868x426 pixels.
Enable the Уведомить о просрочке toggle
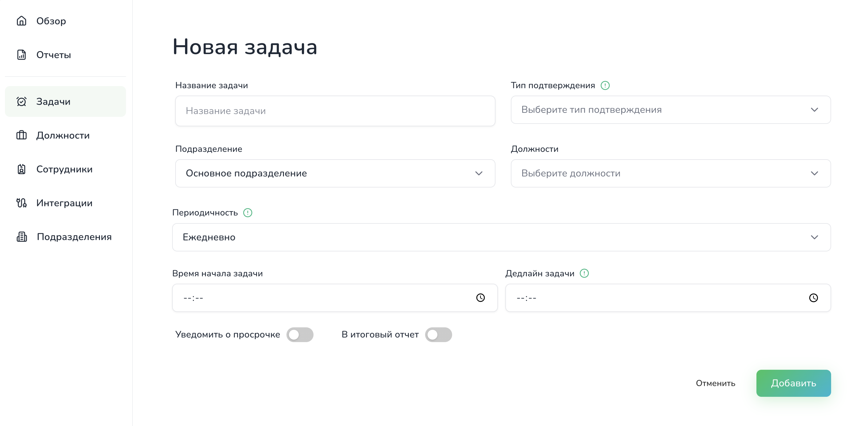click(300, 335)
